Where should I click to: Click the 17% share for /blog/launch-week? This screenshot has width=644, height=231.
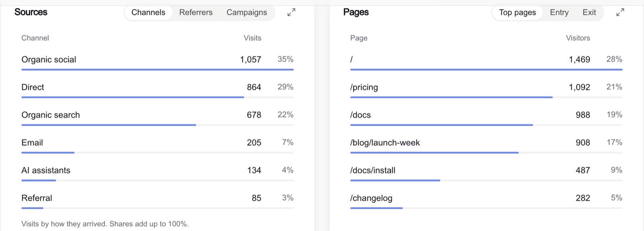click(614, 142)
